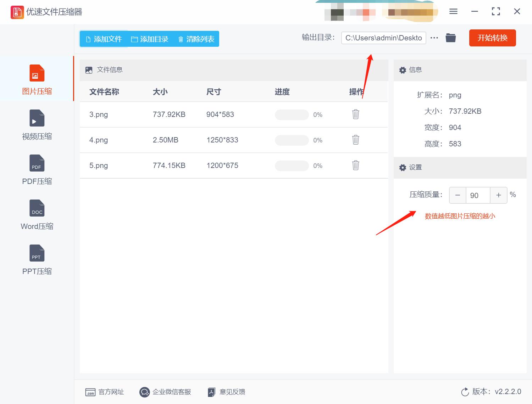Decrease compression quality with the minus stepper
Image resolution: width=532 pixels, height=404 pixels.
tap(457, 195)
